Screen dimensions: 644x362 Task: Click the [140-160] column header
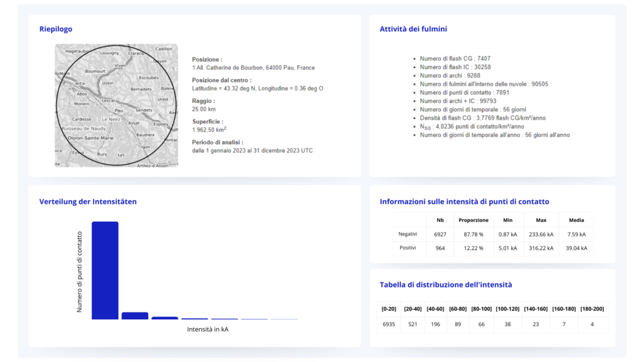(x=536, y=309)
